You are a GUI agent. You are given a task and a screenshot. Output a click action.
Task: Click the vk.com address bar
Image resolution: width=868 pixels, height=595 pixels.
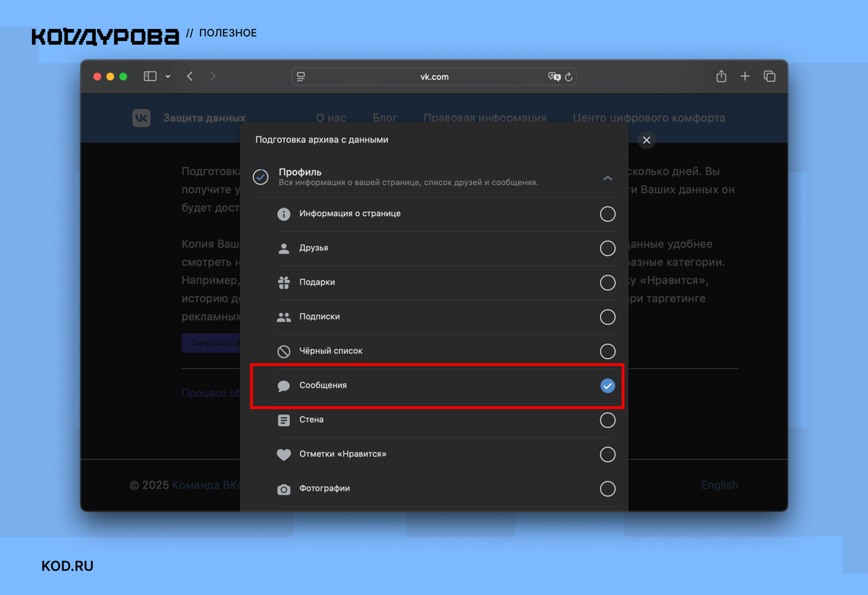[434, 77]
